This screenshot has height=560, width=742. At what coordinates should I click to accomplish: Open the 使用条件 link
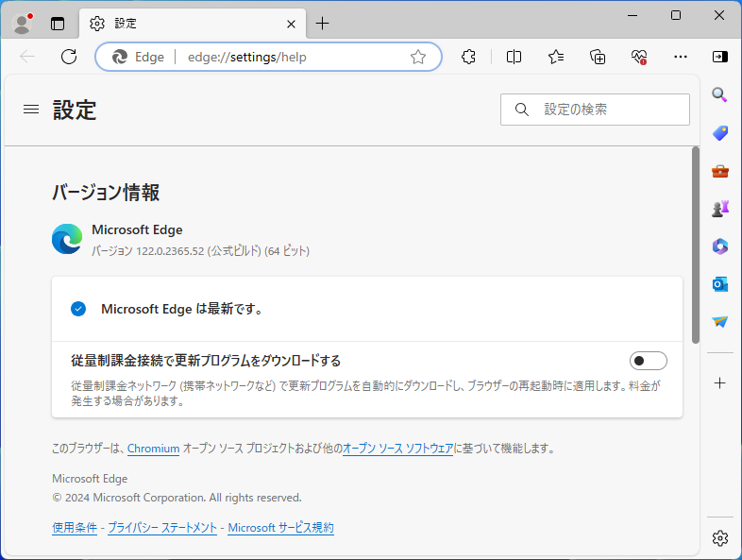coord(75,527)
